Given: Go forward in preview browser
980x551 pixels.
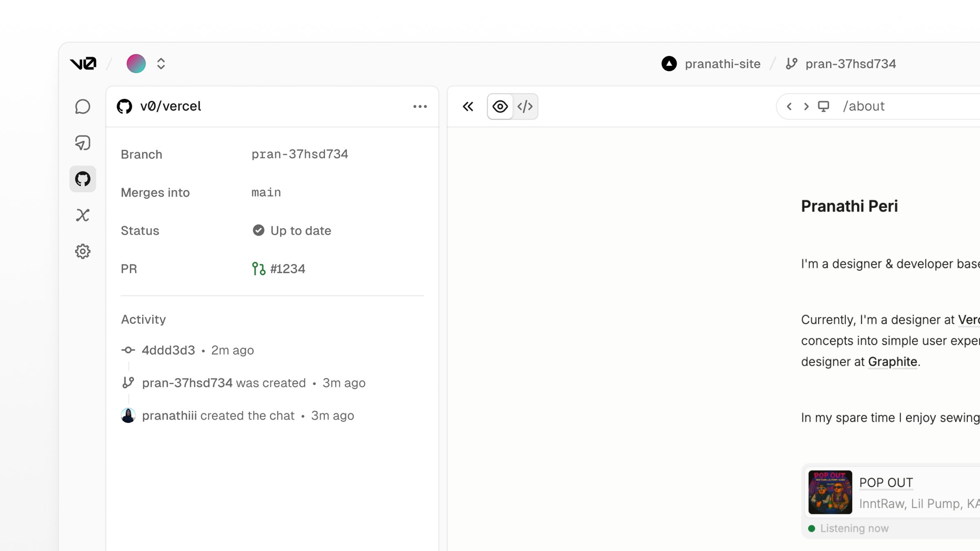Looking at the screenshot, I should point(806,106).
